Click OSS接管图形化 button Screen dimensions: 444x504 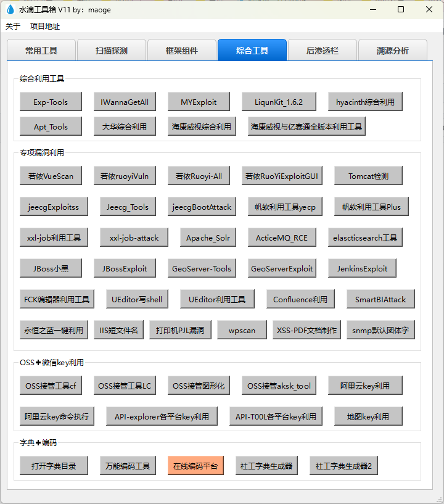point(199,386)
